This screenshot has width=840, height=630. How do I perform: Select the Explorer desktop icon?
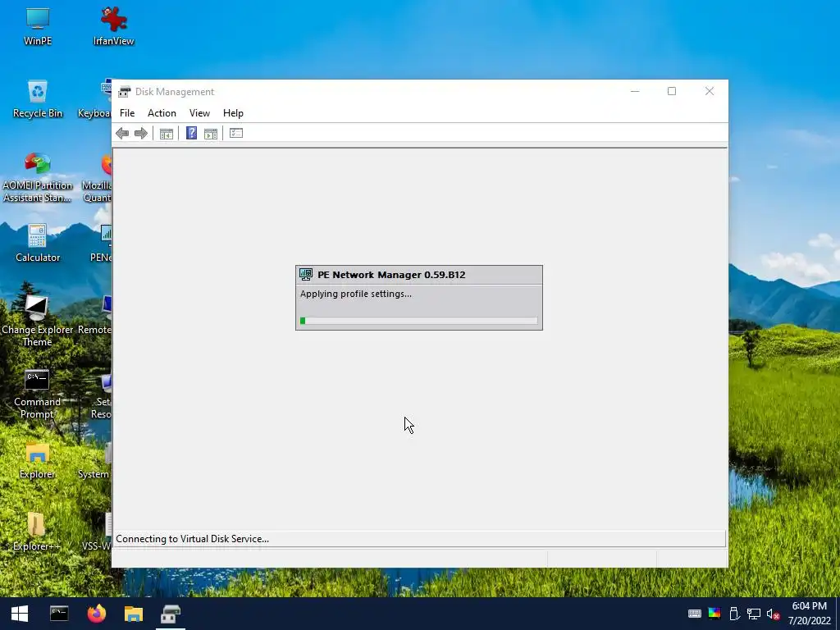click(38, 461)
